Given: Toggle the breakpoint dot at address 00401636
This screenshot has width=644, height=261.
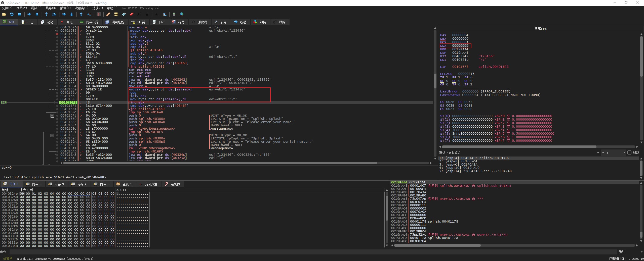Looking at the screenshot, I should [x=57, y=34].
